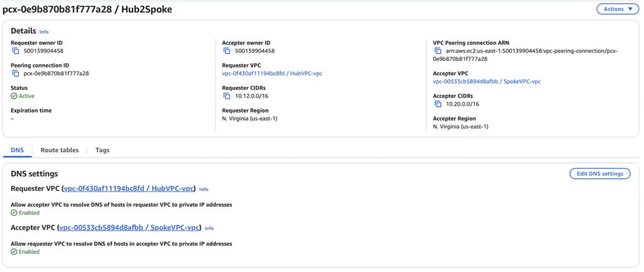Open the Tags tab
644x272 pixels.
[102, 150]
